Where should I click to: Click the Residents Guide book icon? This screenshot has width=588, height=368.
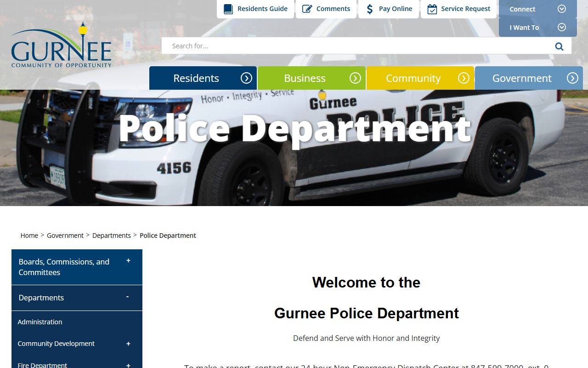(228, 9)
